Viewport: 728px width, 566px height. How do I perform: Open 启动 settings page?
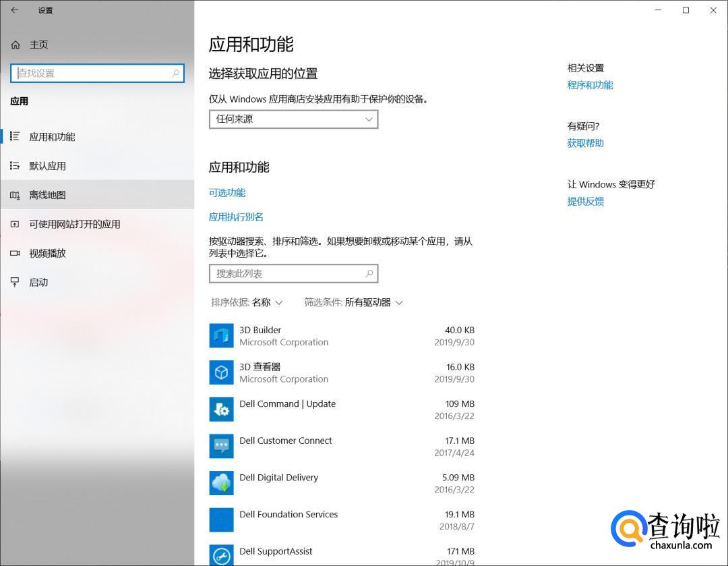click(x=97, y=282)
